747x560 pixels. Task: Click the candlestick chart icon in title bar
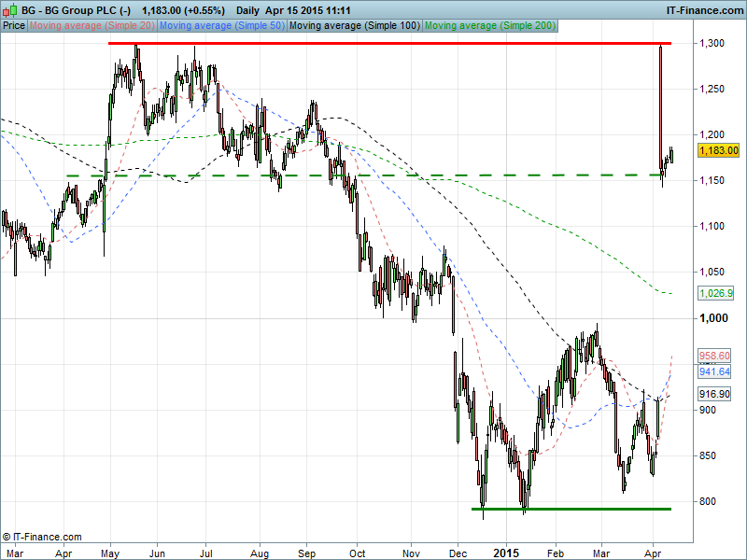9,9
